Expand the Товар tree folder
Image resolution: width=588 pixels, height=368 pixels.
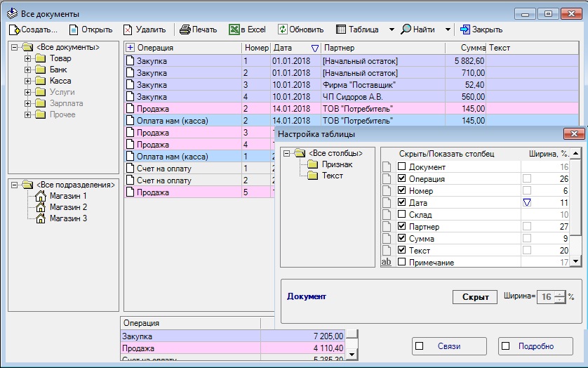tap(28, 59)
